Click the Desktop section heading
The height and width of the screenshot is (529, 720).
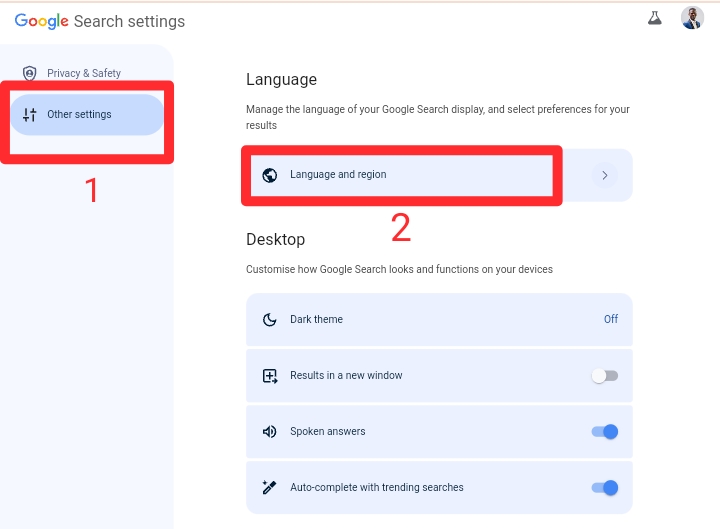[x=275, y=239]
